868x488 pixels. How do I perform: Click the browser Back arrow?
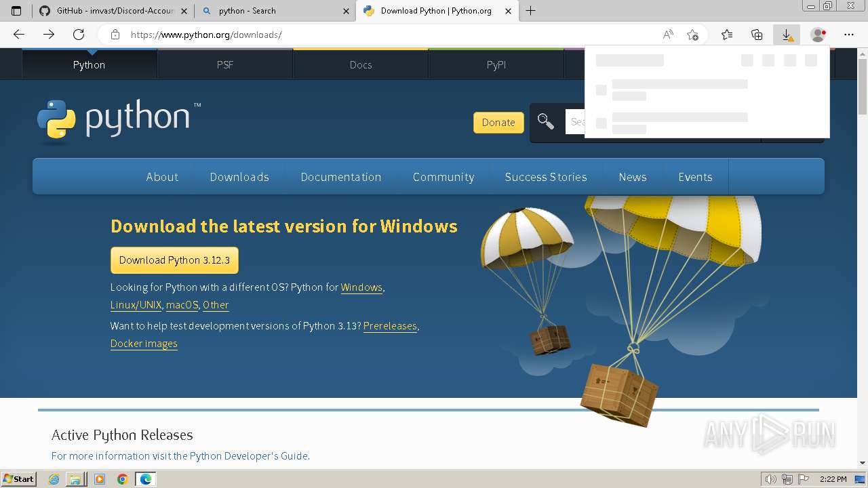click(x=19, y=35)
